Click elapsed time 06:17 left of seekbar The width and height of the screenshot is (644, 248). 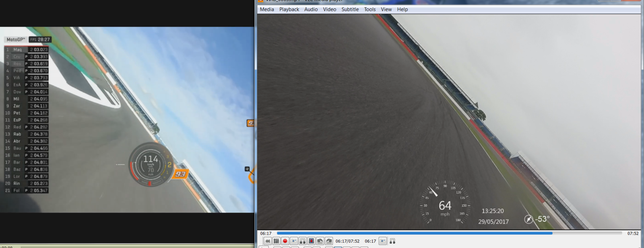tap(266, 233)
